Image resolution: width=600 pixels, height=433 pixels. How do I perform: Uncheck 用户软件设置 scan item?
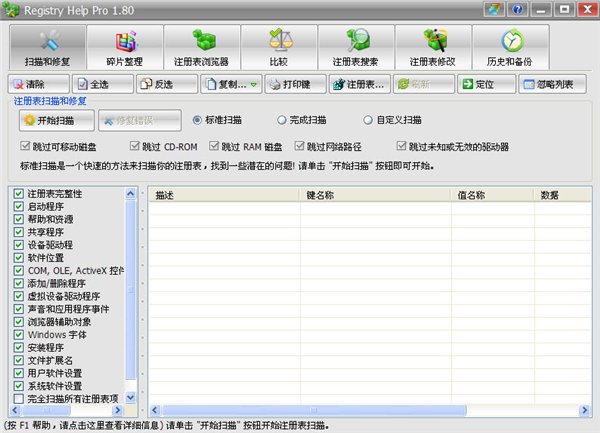(x=18, y=373)
